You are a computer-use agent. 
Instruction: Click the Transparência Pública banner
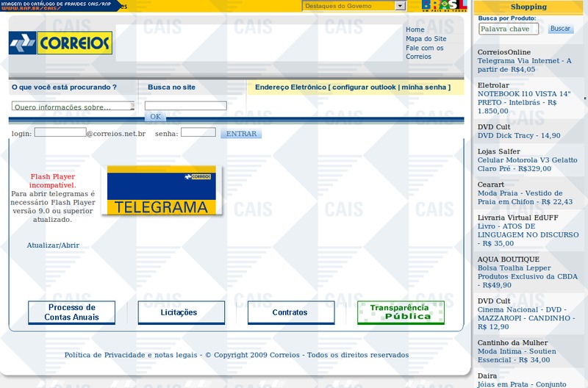pos(401,312)
